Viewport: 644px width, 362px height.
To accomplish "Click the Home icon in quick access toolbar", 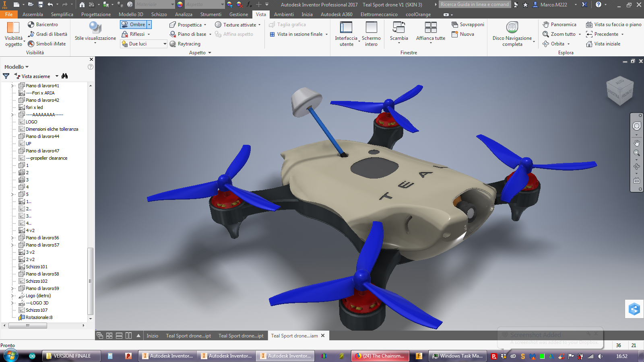I will [x=82, y=4].
